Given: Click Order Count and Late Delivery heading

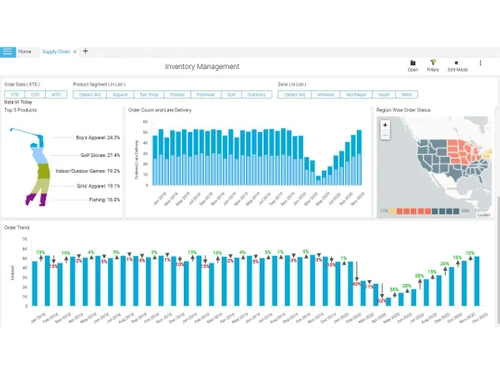Looking at the screenshot, I should click(160, 110).
